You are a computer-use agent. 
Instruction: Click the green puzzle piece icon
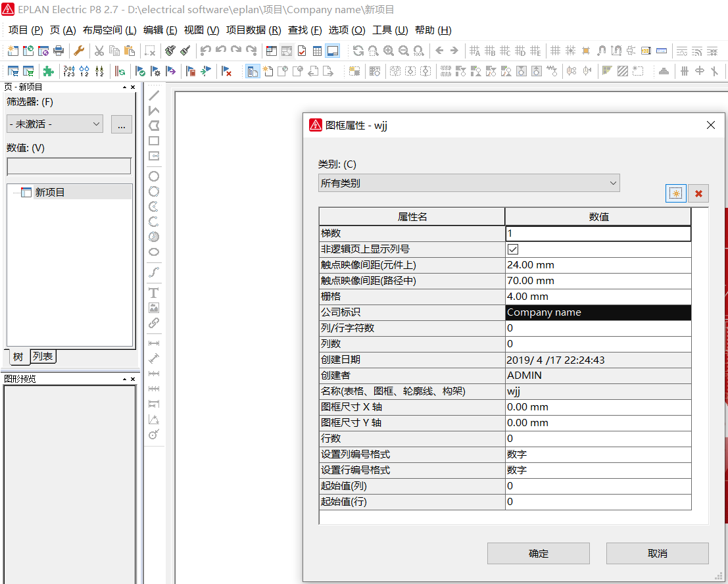click(x=48, y=71)
